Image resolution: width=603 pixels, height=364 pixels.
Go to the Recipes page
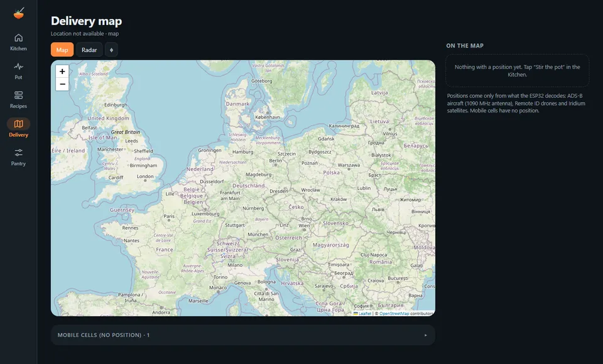coord(18,100)
